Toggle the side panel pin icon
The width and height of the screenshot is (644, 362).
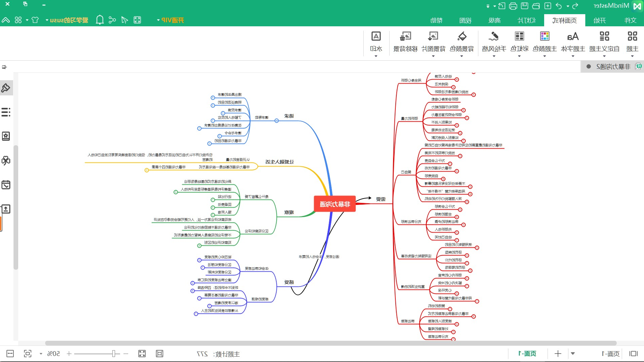(x=4, y=67)
